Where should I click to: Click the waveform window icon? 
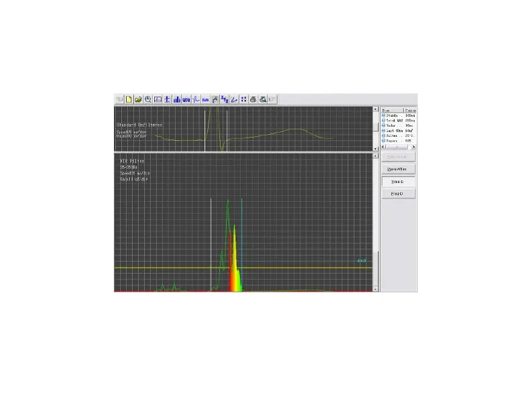[157, 99]
